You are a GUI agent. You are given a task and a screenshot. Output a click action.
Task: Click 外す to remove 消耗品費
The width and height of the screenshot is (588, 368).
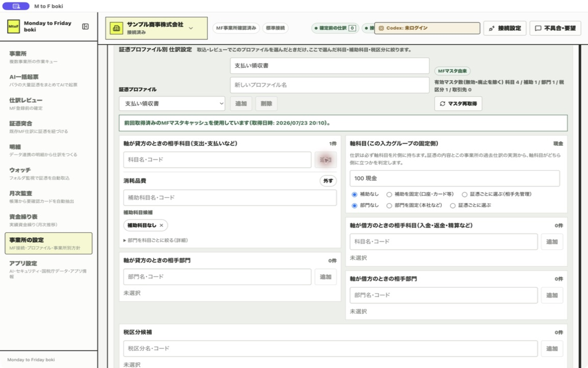tap(328, 181)
